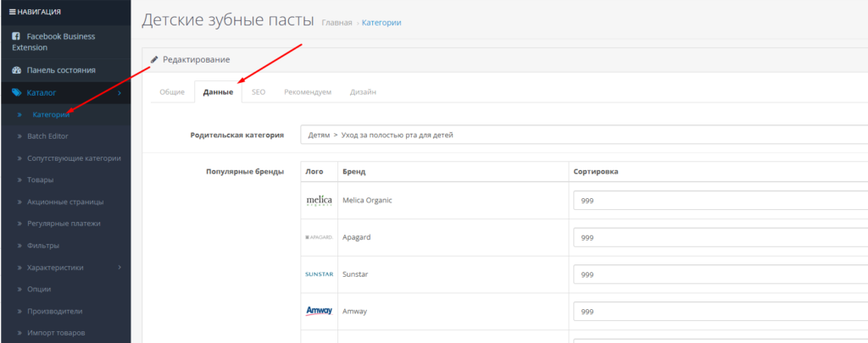Viewport: 868px width, 343px height.
Task: Click the Facebook Business Extension icon
Action: pyautogui.click(x=16, y=36)
